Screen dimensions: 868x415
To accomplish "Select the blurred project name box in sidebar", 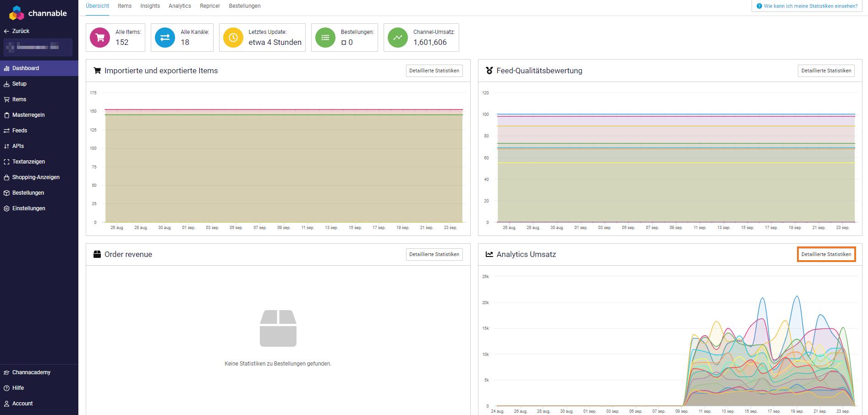I will [38, 47].
